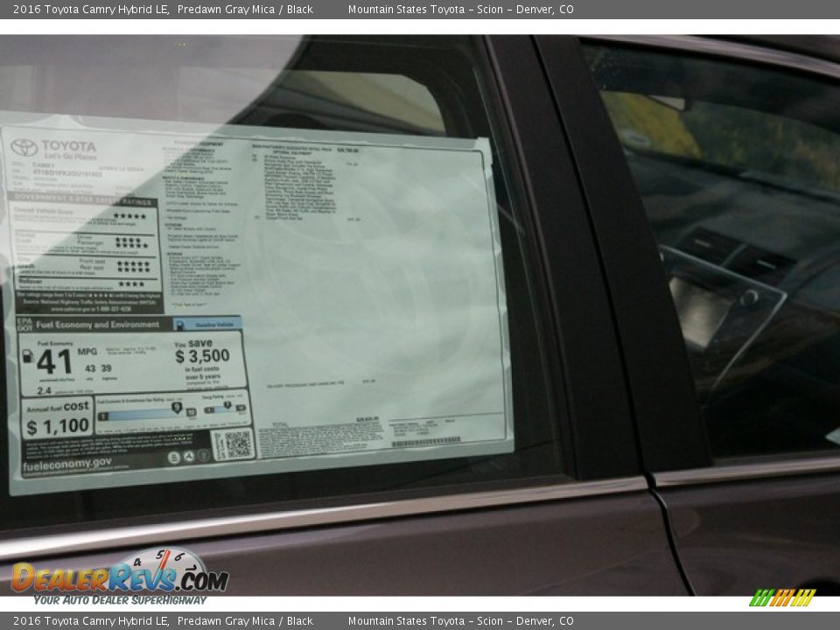This screenshot has height=630, width=840.
Task: Click the barcode at the sticker's bottom right
Action: point(425,442)
